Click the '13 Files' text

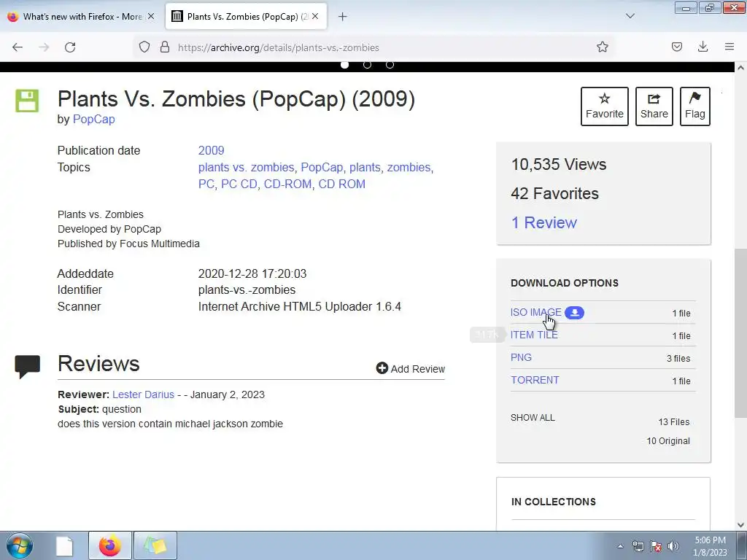click(x=673, y=422)
